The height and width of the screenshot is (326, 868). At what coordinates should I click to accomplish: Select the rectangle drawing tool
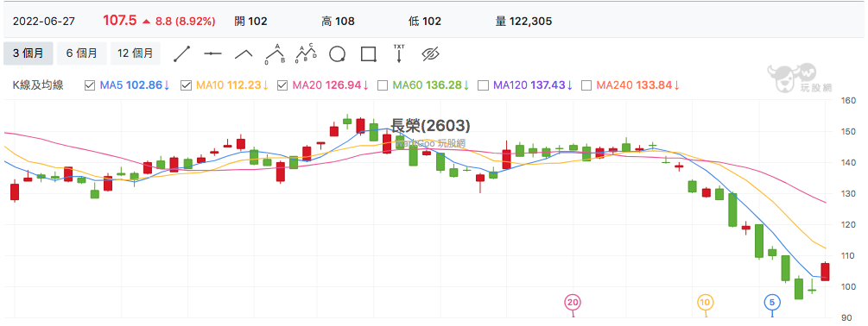pos(369,53)
